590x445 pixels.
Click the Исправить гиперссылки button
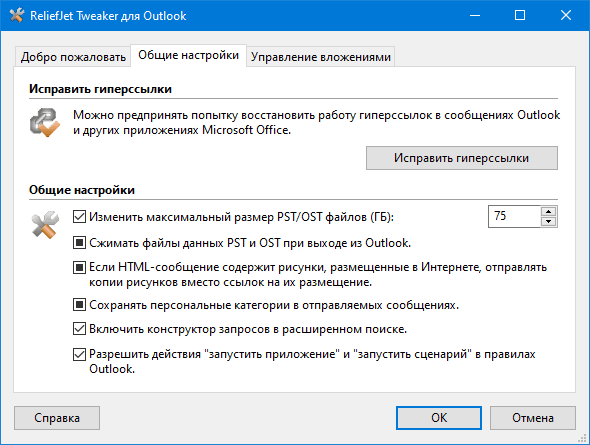coord(462,158)
